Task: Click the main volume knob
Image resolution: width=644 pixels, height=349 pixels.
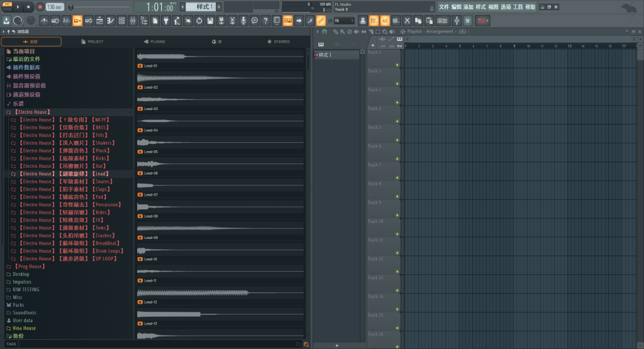Action: (x=17, y=21)
